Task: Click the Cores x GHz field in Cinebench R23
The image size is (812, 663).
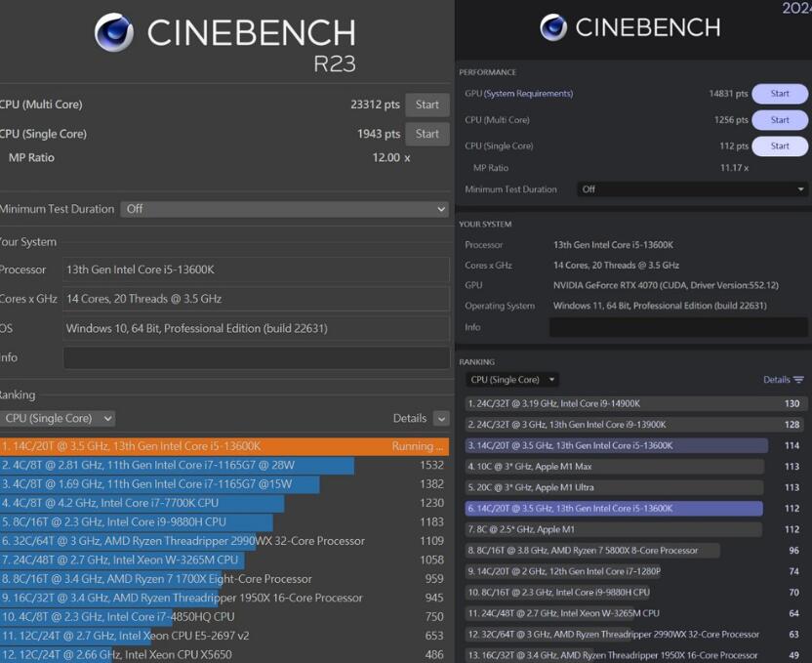Action: pos(257,299)
